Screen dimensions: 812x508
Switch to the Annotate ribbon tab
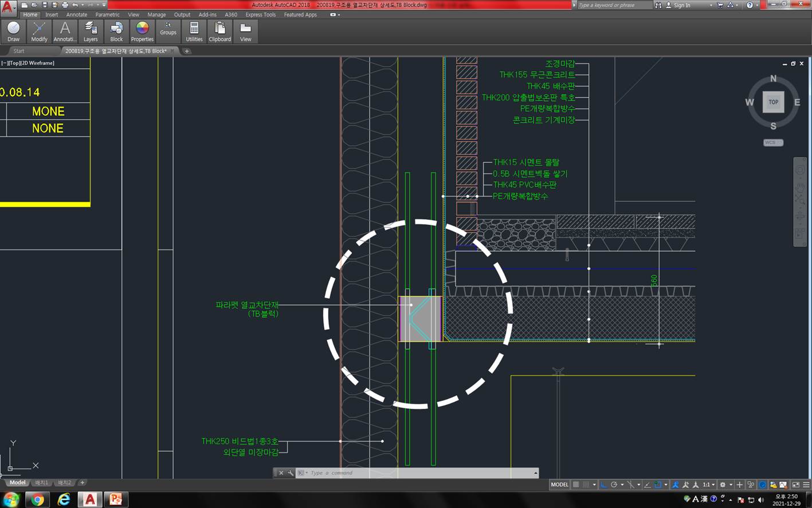[x=76, y=15]
